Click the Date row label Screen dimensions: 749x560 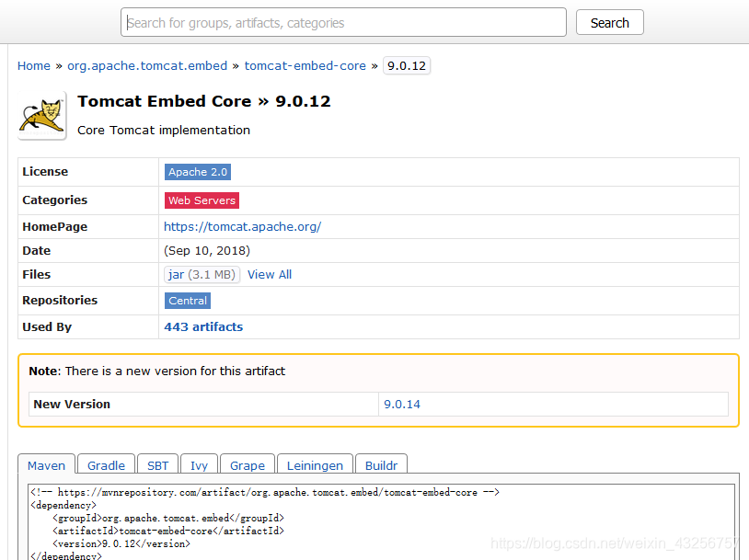pyautogui.click(x=36, y=251)
